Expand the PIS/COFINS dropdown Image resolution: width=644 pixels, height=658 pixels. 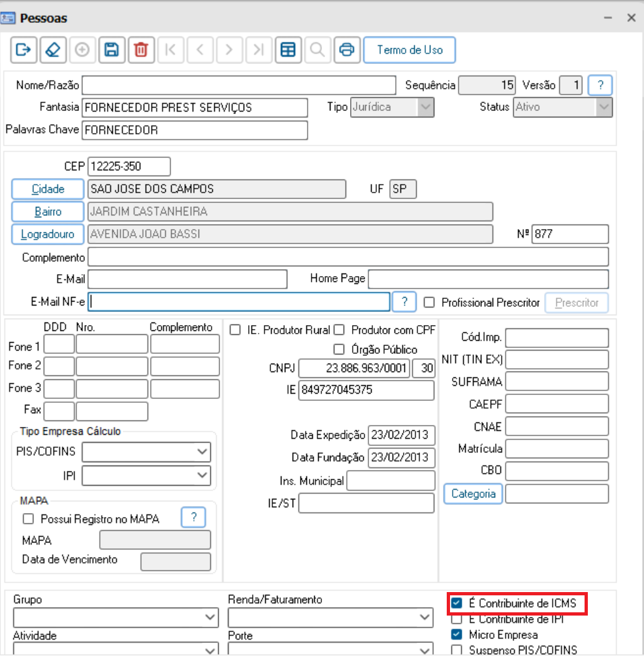tap(146, 452)
